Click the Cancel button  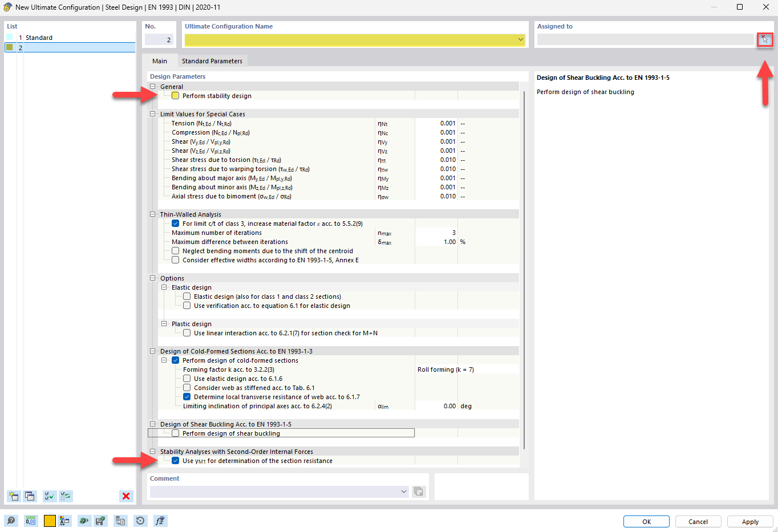[698, 522]
